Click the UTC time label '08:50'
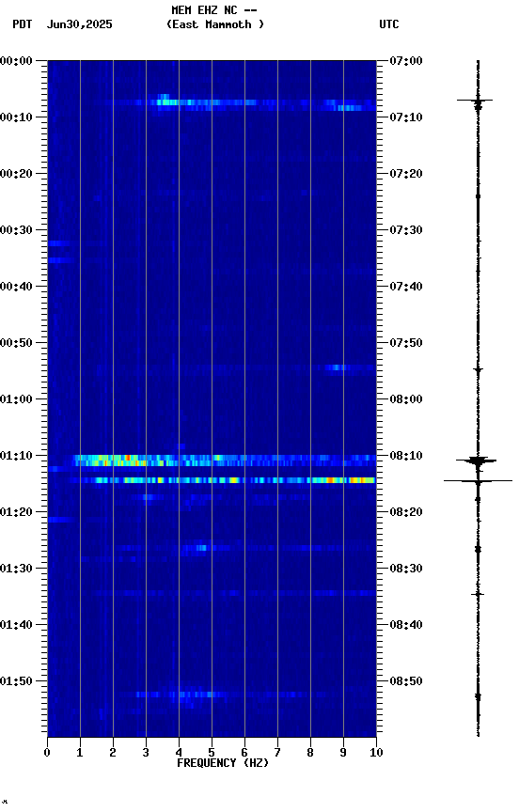Image resolution: width=519 pixels, height=812 pixels. coord(405,682)
